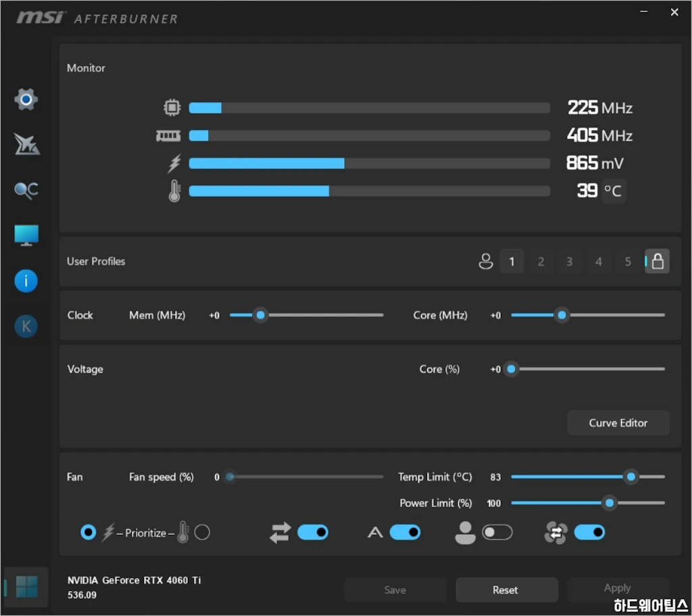The width and height of the screenshot is (692, 616).
Task: Toggle the Windows startup icon
Action: click(26, 587)
